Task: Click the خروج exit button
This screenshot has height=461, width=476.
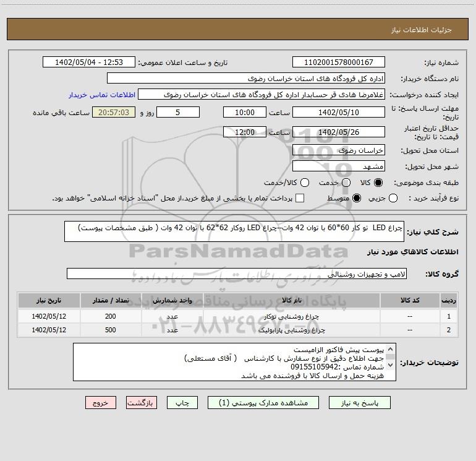Action: 101,403
